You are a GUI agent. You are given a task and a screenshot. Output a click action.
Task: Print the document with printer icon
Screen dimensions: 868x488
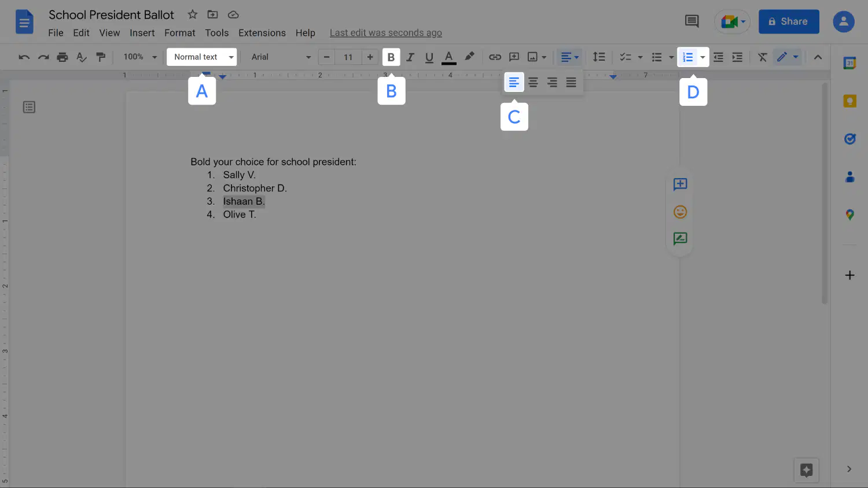[62, 57]
